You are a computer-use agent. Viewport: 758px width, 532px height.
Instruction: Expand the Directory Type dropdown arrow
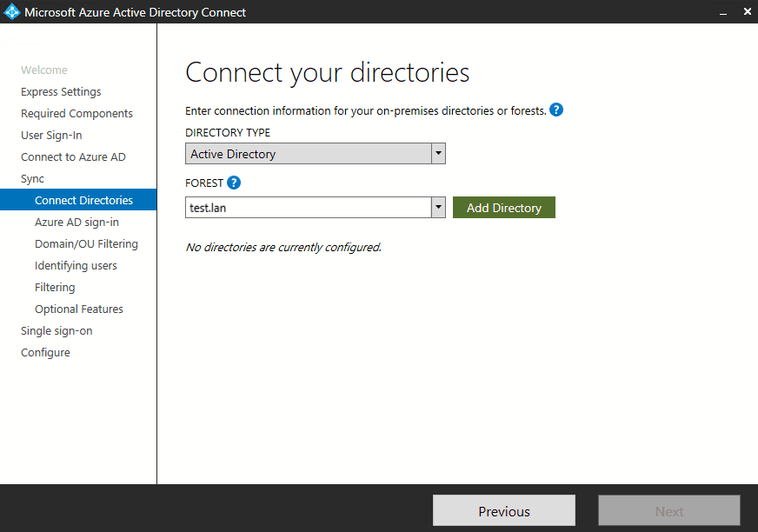[x=438, y=153]
